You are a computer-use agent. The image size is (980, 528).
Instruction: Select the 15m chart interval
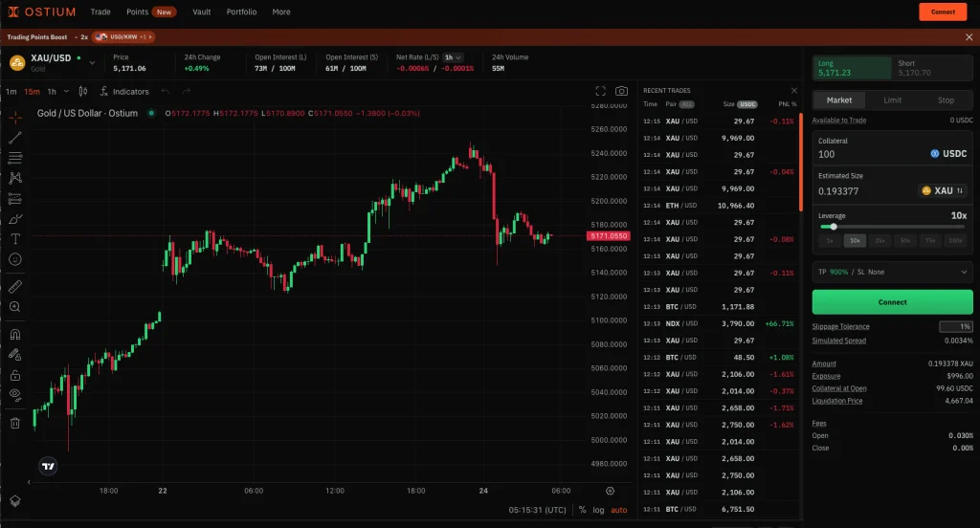pyautogui.click(x=32, y=91)
